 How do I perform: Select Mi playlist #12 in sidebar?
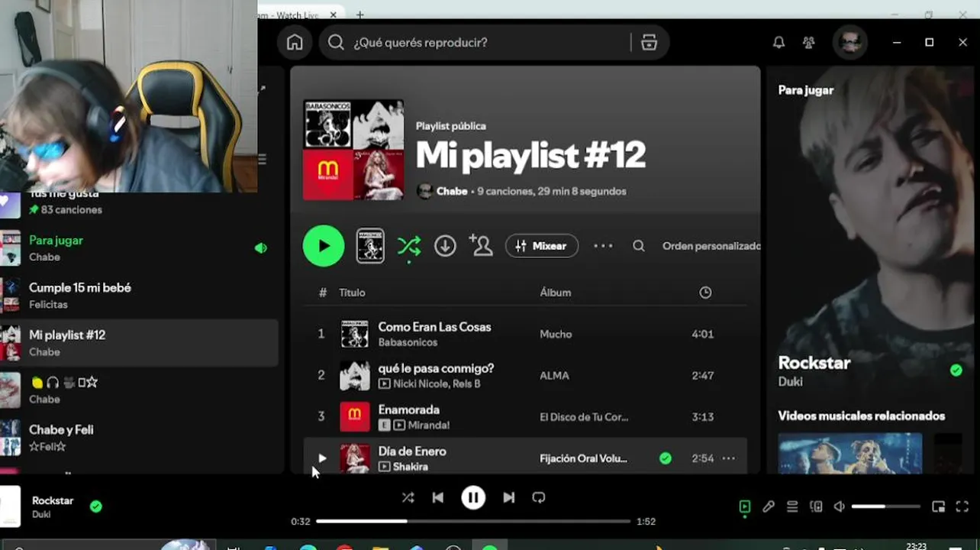click(139, 343)
